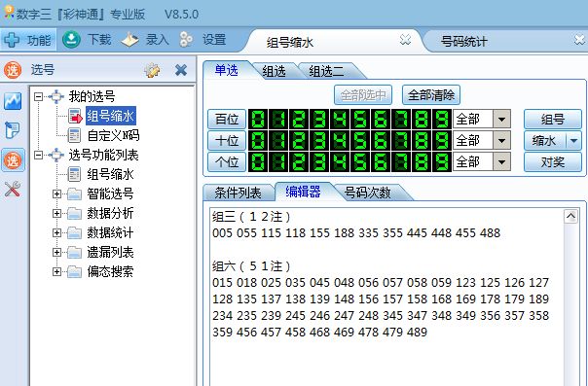The width and height of the screenshot is (588, 386).
Task: Open the 百位 全部 dropdown
Action: [x=501, y=120]
